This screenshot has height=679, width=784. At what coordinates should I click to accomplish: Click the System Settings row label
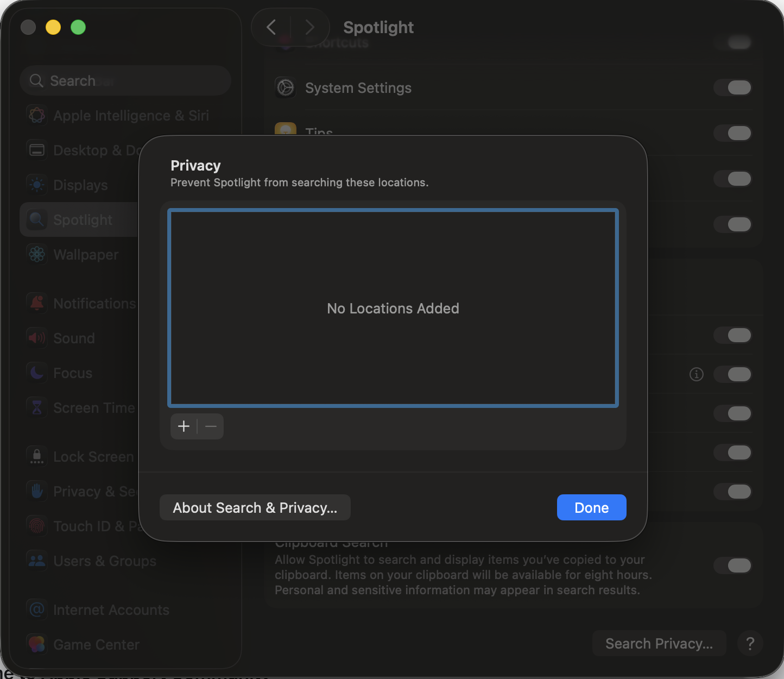point(358,87)
